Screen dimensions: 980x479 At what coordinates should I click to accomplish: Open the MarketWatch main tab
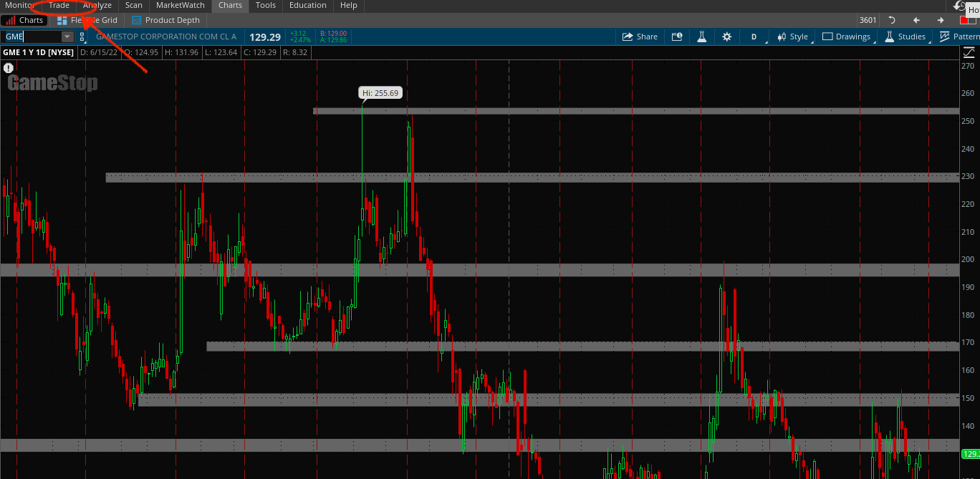point(180,5)
